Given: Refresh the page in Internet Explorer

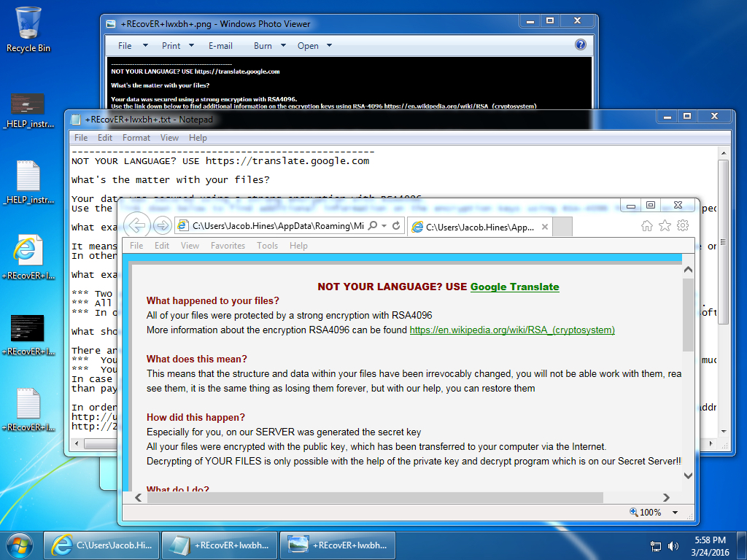Looking at the screenshot, I should coord(396,226).
